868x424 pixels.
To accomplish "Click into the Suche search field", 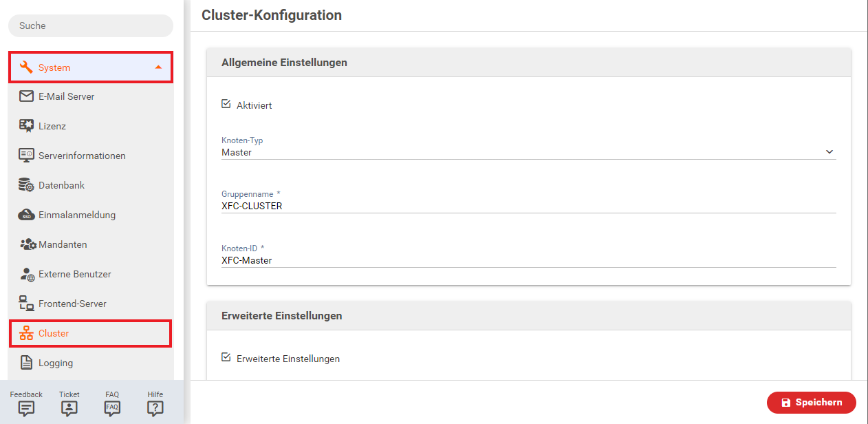I will [90, 25].
